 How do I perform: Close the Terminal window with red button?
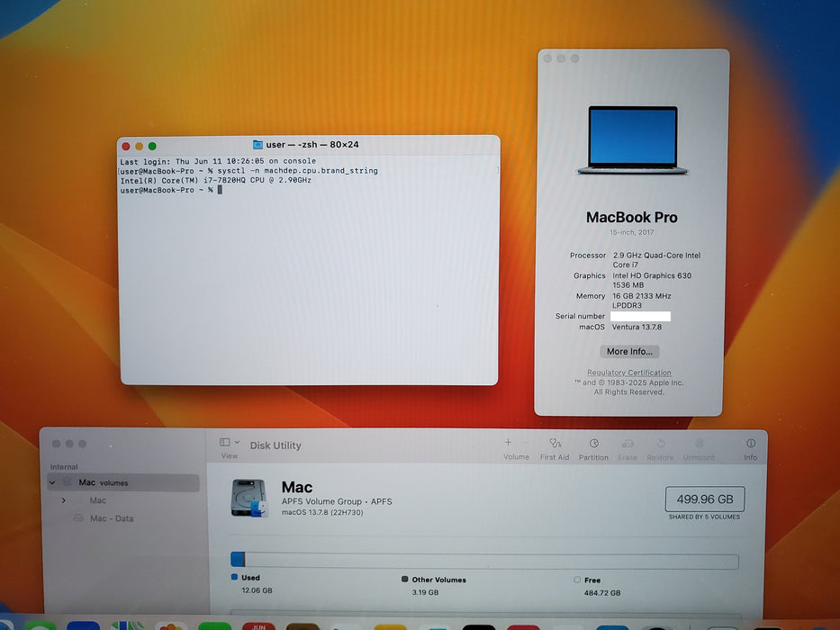[126, 146]
